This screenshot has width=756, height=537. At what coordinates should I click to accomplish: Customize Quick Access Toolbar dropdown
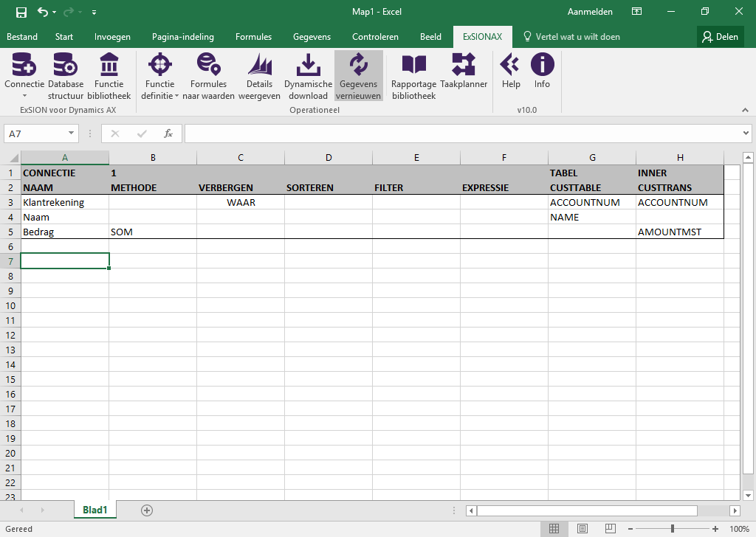coord(94,12)
